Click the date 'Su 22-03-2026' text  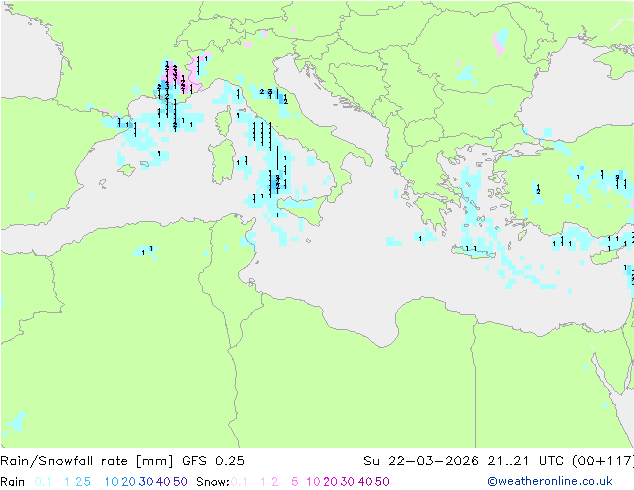[421, 461]
